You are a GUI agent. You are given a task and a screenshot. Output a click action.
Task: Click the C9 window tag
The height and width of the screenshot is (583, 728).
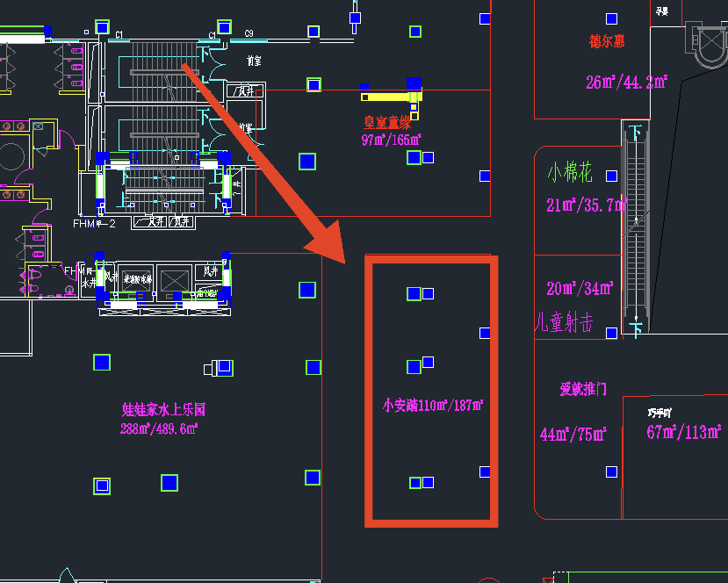(x=249, y=34)
